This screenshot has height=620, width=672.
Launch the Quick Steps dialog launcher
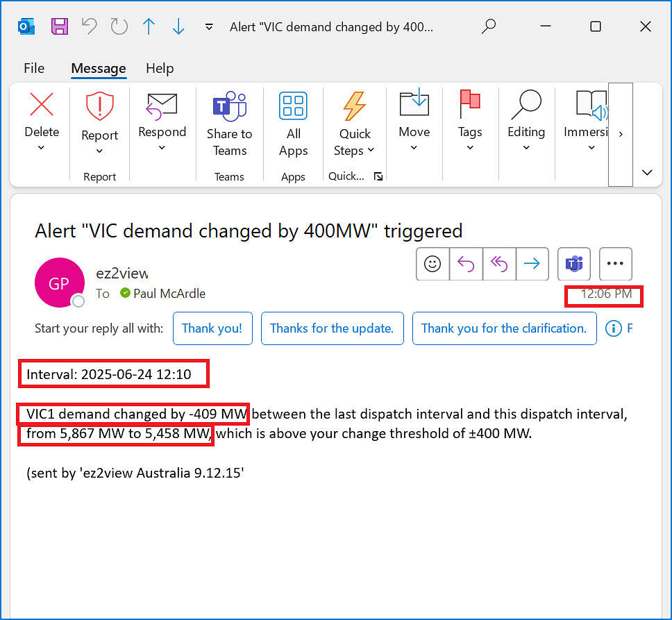click(378, 176)
